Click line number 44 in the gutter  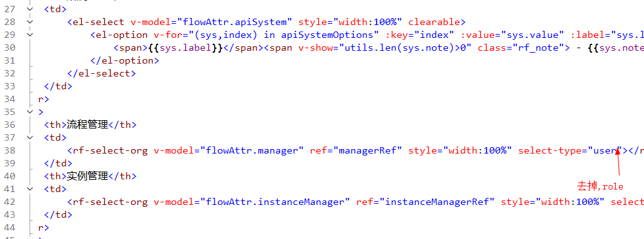(x=10, y=227)
